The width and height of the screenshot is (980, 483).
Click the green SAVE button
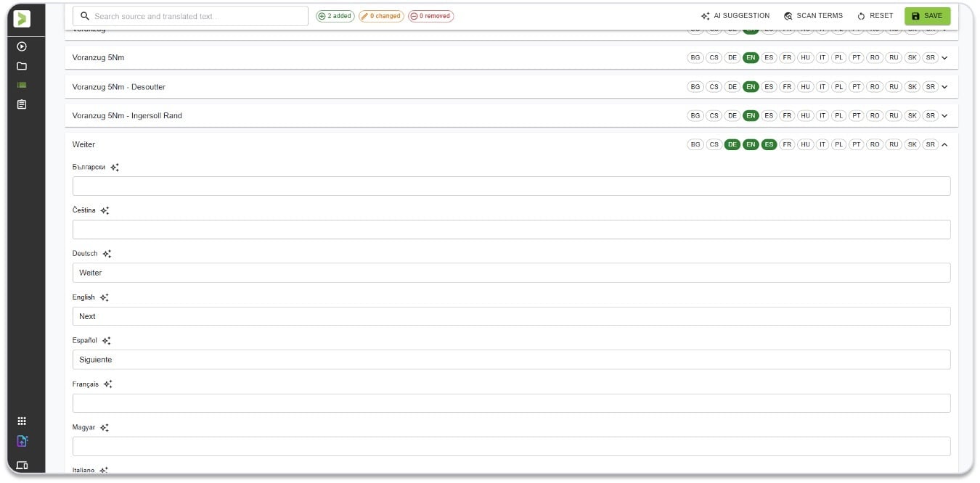(927, 16)
